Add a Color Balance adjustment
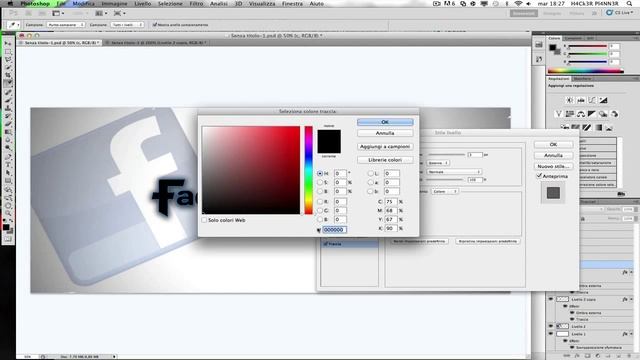Image resolution: width=640 pixels, height=360 pixels. click(x=581, y=114)
